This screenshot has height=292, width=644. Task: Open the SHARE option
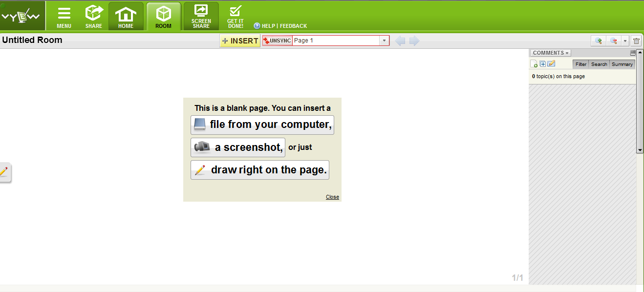(94, 17)
